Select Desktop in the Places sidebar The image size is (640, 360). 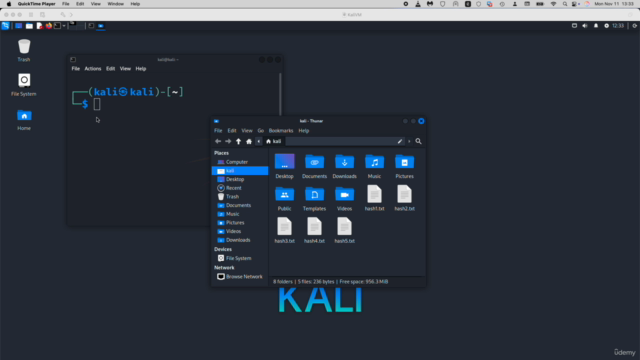click(240, 179)
